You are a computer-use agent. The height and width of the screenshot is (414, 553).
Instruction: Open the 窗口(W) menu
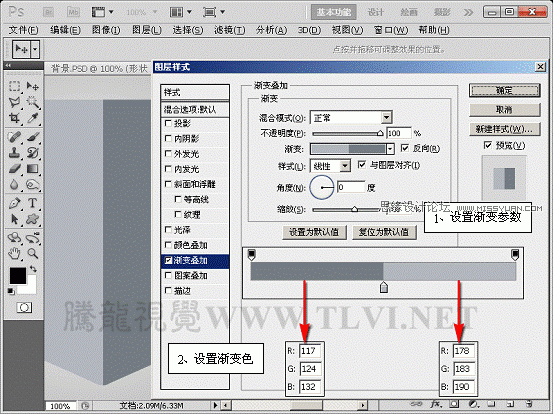[391, 30]
